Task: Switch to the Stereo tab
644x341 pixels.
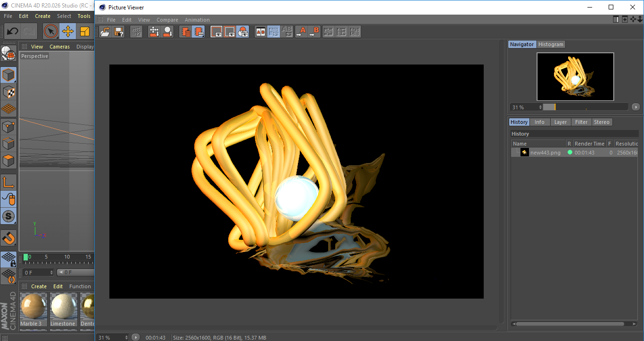Action: click(x=602, y=122)
